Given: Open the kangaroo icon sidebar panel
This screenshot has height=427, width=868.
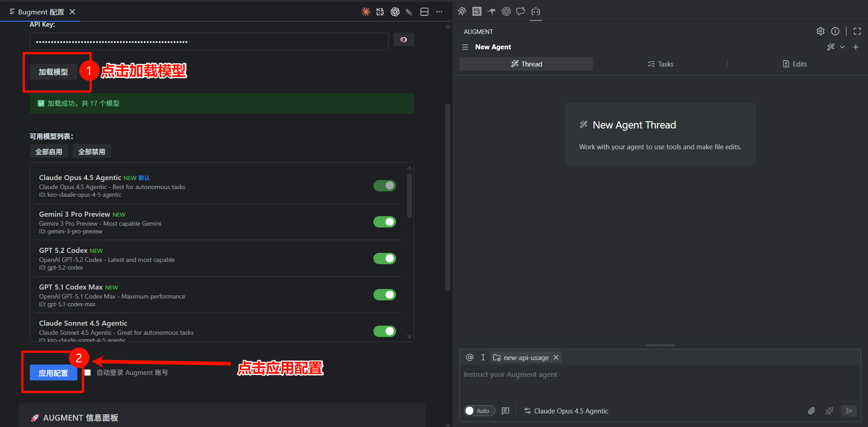Looking at the screenshot, I should tap(491, 11).
